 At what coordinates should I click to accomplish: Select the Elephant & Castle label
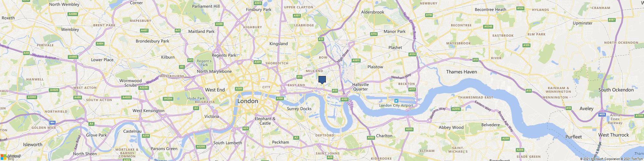tap(265, 121)
